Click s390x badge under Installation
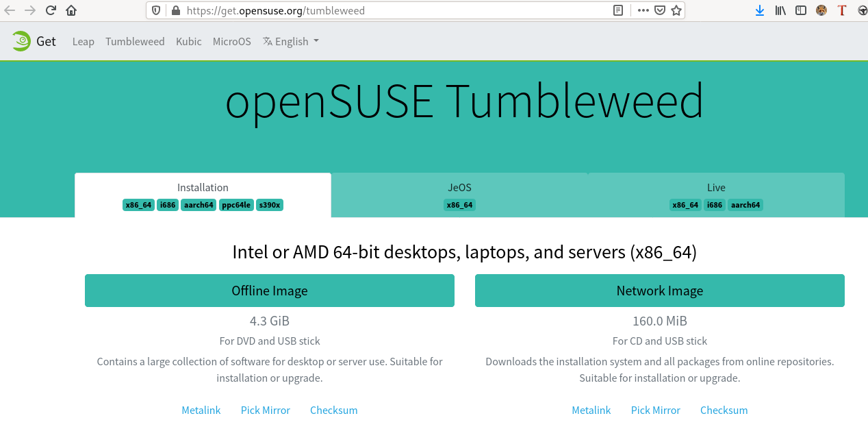This screenshot has height=429, width=868. [x=270, y=205]
